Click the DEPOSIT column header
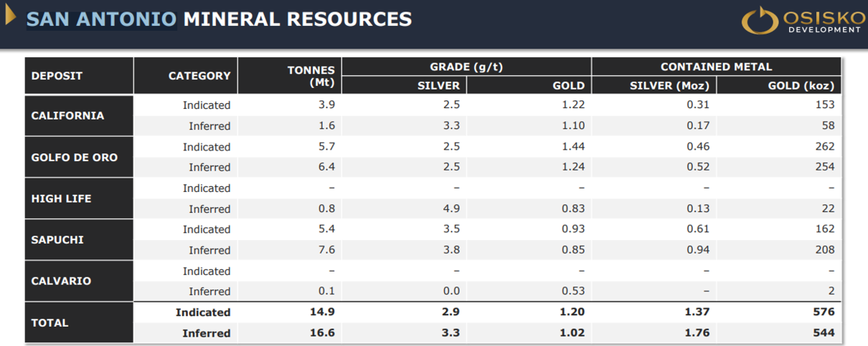This screenshot has width=868, height=346. pos(57,76)
